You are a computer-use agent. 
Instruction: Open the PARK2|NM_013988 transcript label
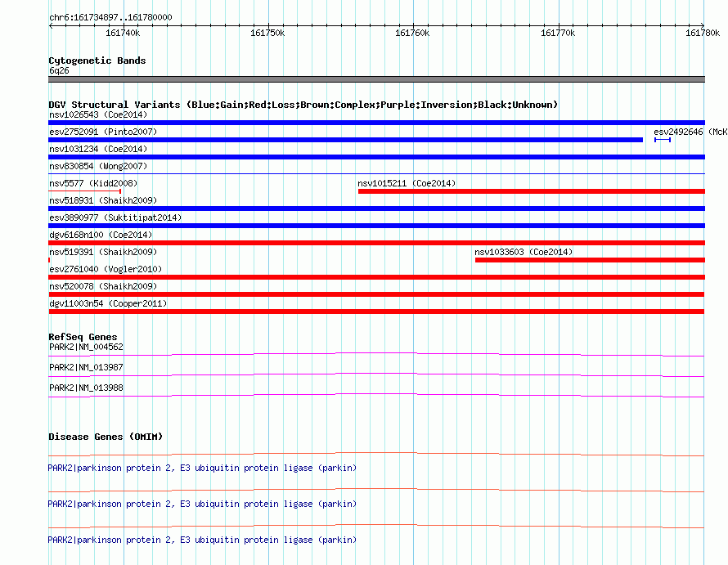(x=86, y=388)
